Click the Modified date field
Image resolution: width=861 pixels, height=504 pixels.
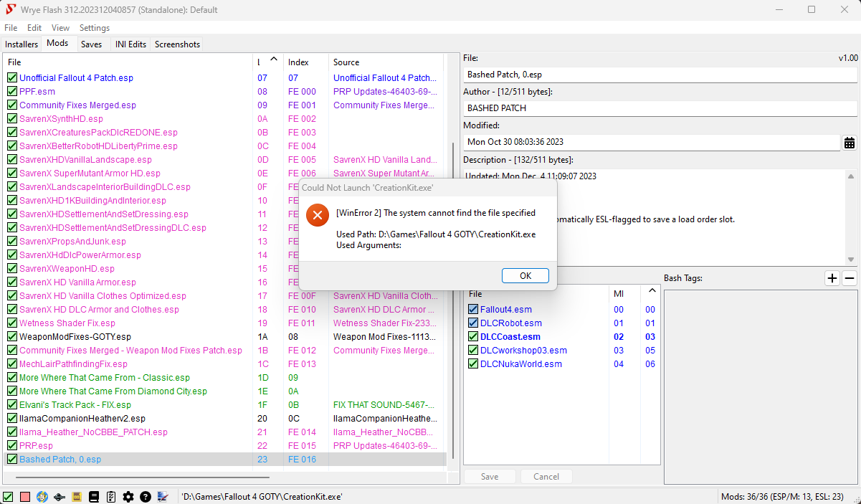point(652,143)
